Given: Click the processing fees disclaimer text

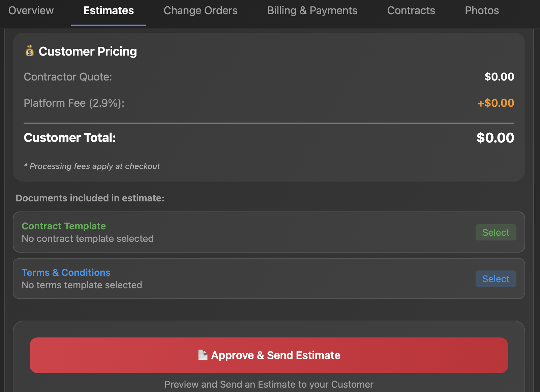Looking at the screenshot, I should coord(92,166).
